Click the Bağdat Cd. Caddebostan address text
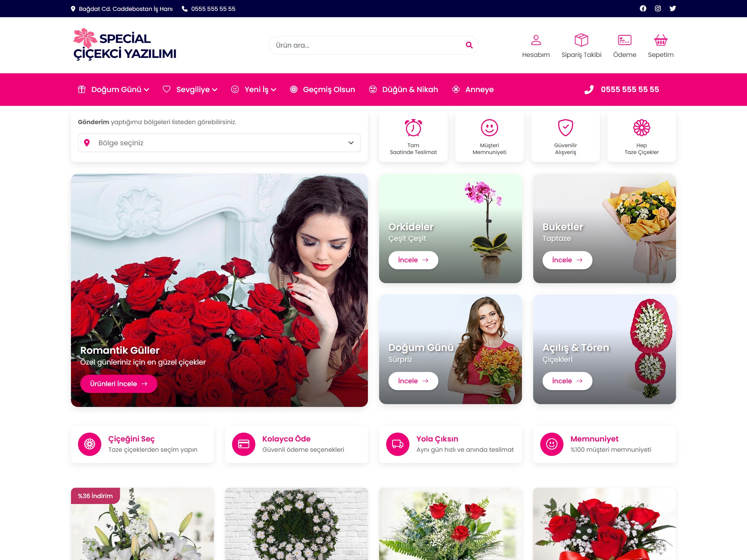Screen dimensions: 747x560 (126, 9)
